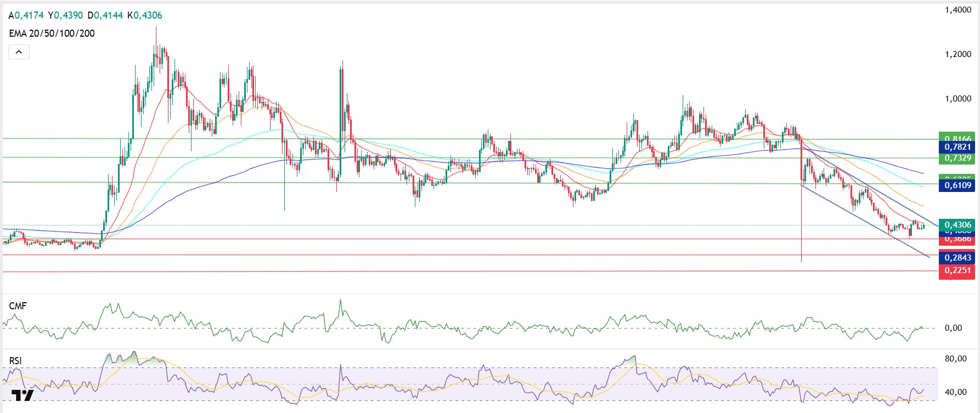Click the blue 0,7821 price label
The image size is (980, 413).
tap(957, 147)
